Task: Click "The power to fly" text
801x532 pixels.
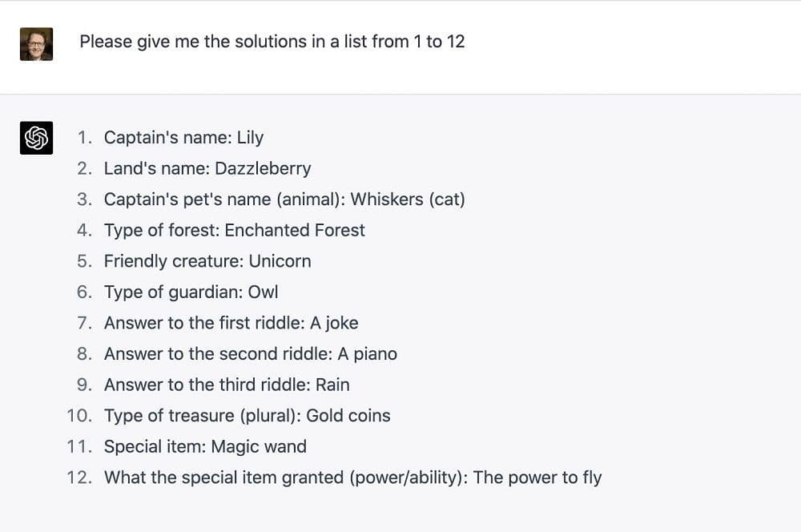Action: [x=537, y=478]
